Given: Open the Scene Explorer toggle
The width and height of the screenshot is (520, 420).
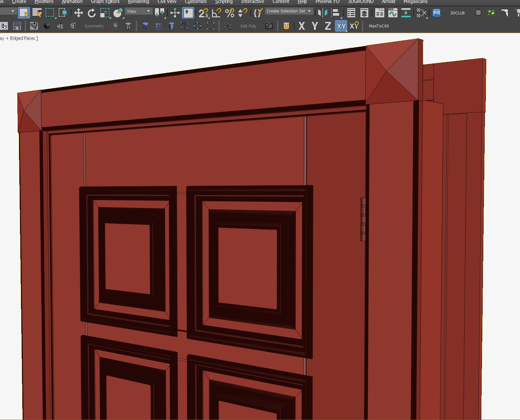Looking at the screenshot, I should 351,13.
